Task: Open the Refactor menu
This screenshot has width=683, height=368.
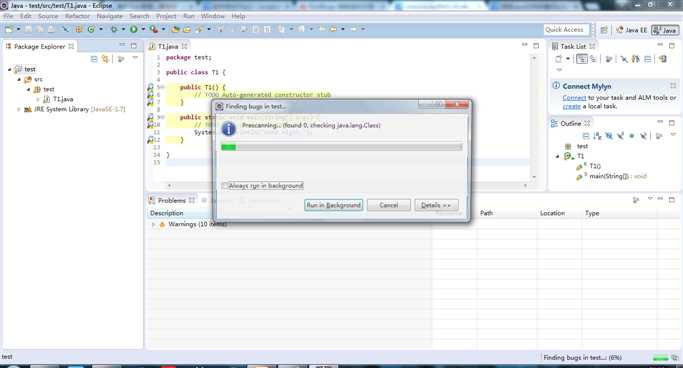Action: tap(77, 16)
